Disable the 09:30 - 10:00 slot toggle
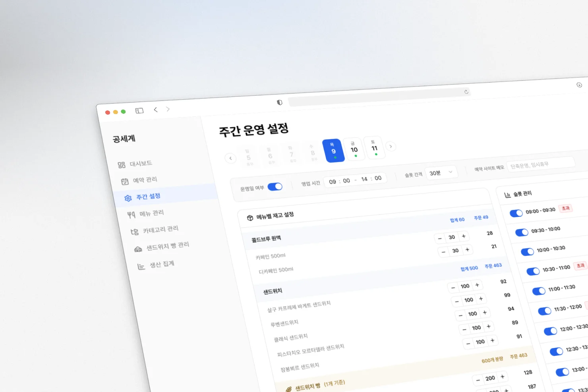Screen dimensions: 588x392 click(522, 232)
